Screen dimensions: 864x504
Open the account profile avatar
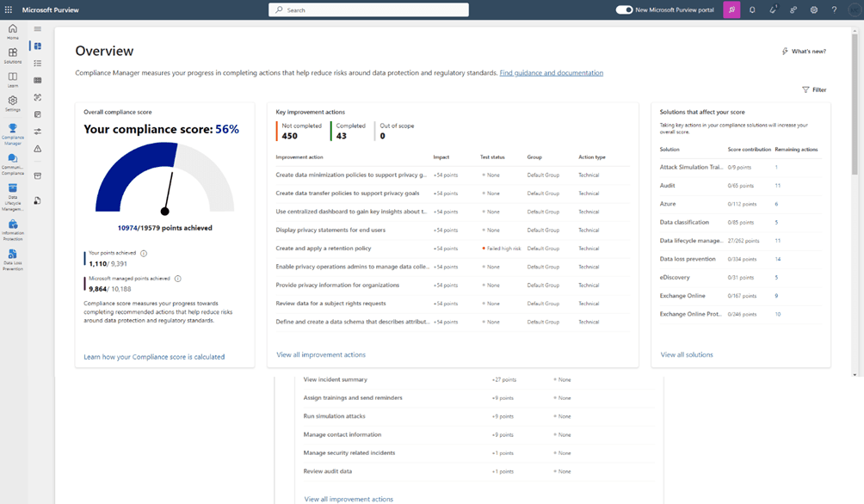(855, 10)
